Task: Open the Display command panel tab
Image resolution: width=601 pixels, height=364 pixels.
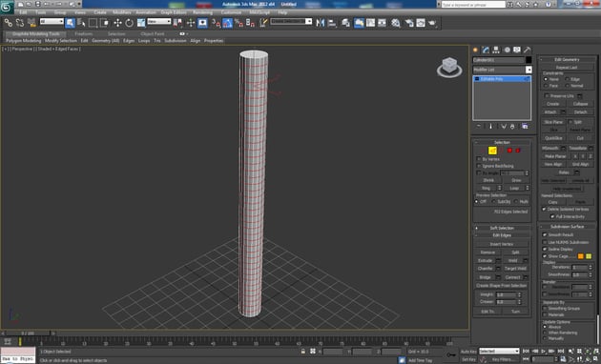Action: click(517, 50)
